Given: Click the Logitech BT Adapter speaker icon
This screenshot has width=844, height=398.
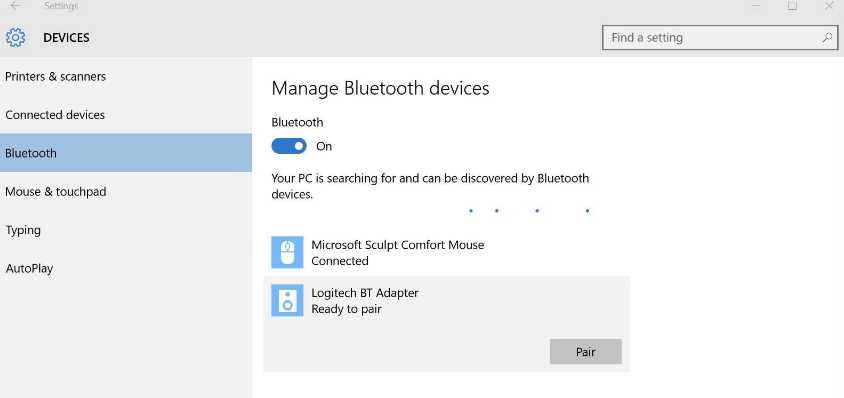Looking at the screenshot, I should [287, 301].
